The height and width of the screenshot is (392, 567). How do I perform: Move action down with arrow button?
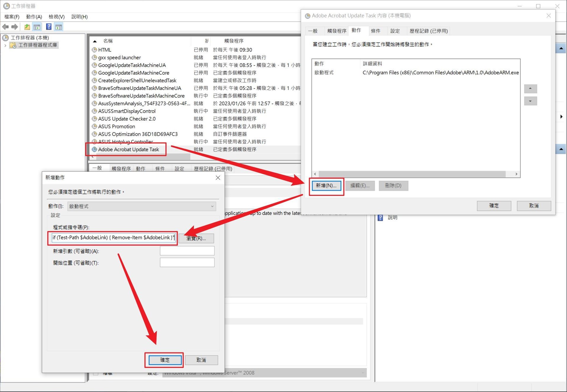click(x=530, y=101)
